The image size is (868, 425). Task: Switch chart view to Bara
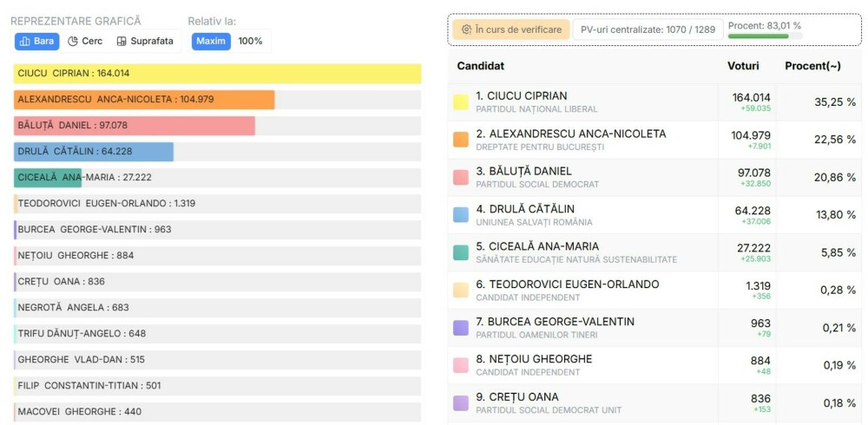36,41
